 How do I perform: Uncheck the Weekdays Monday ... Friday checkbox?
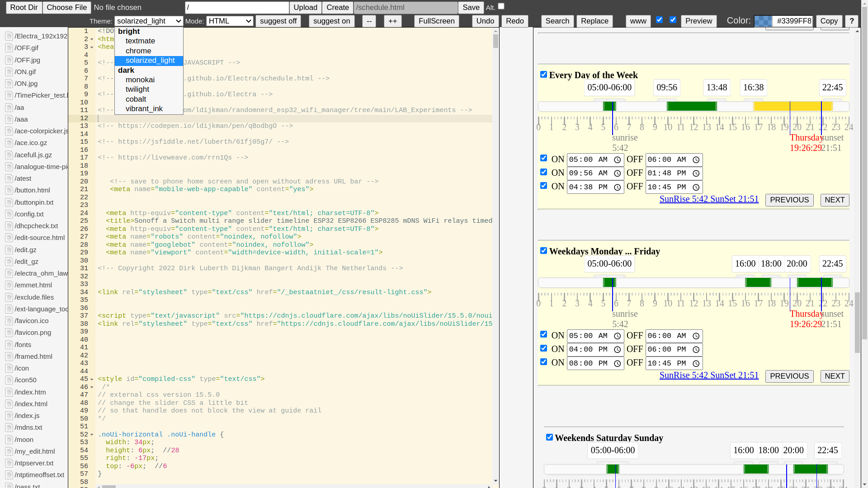pos(543,251)
